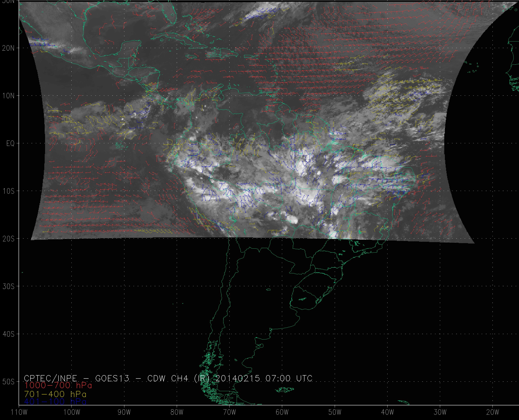Click the blue 401-100 hPa legend label
The image size is (519, 420).
55,402
